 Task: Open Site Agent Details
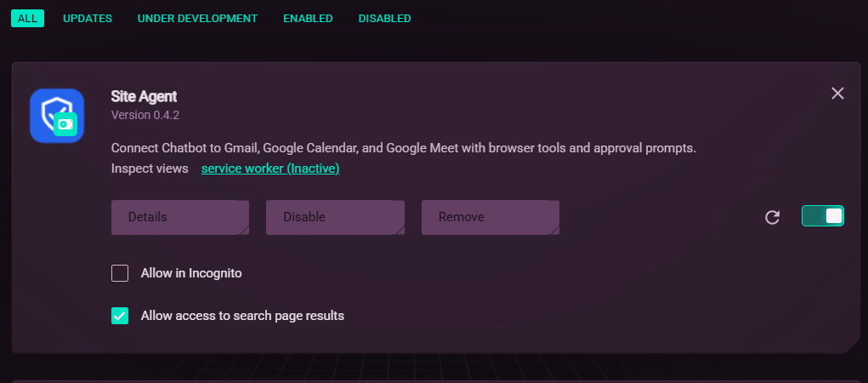[180, 217]
